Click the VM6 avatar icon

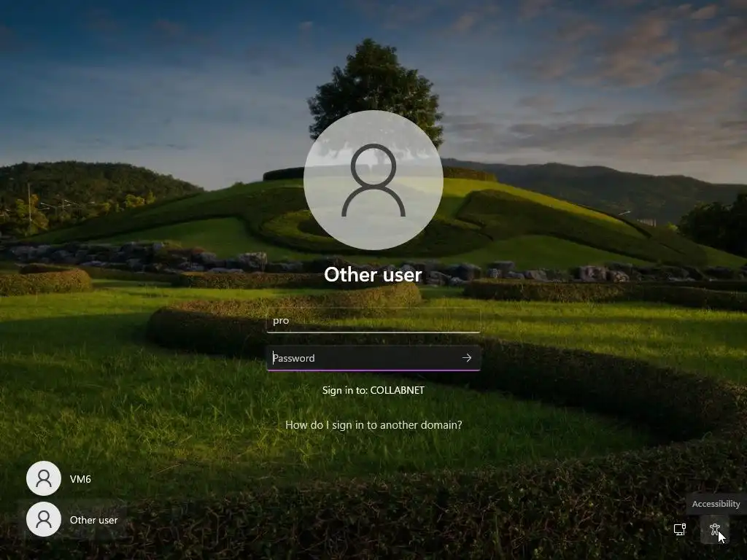[44, 478]
